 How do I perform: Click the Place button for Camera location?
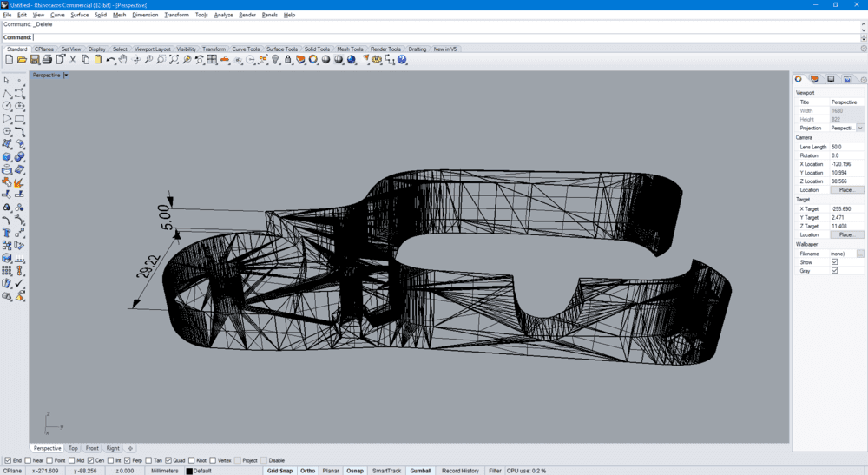pyautogui.click(x=846, y=189)
